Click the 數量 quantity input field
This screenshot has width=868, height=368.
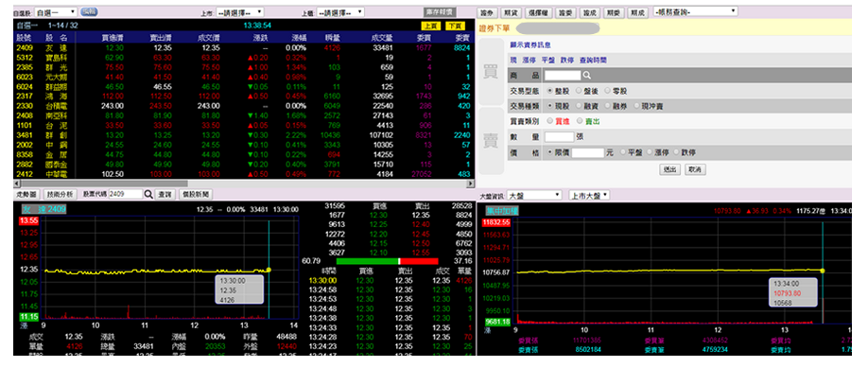tap(559, 136)
